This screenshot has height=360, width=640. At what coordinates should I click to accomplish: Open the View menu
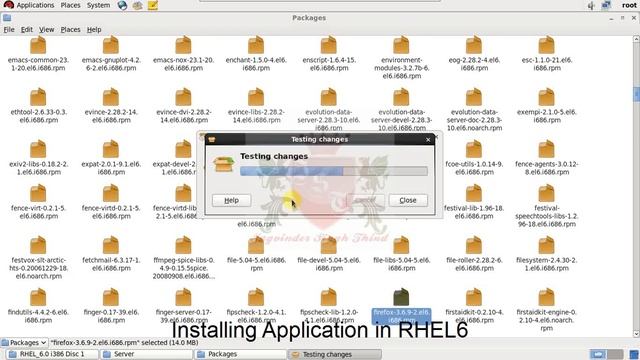coord(47,29)
